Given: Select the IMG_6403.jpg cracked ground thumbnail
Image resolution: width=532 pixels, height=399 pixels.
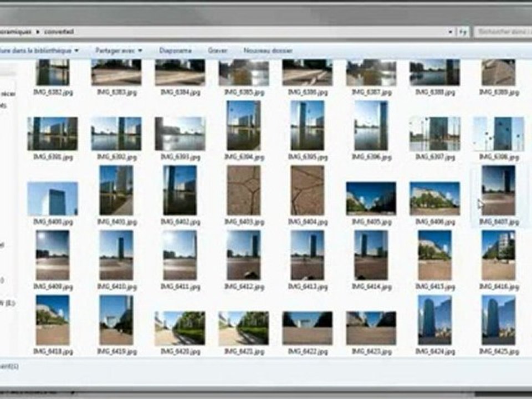Looking at the screenshot, I should [244, 190].
